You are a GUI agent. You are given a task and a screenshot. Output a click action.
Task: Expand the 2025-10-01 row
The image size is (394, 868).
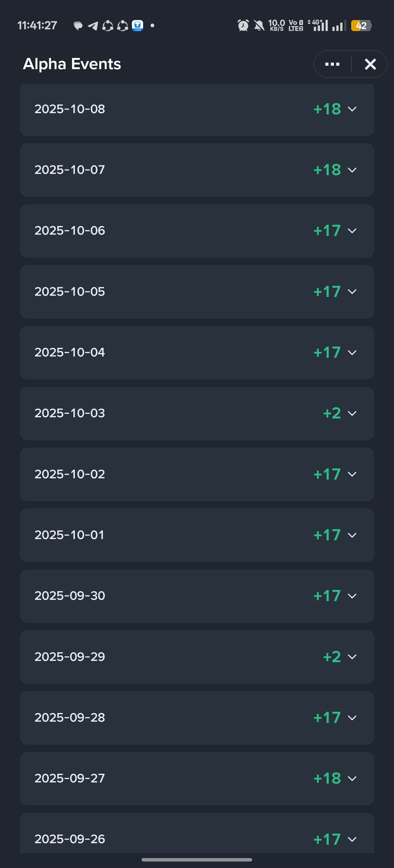tap(197, 535)
